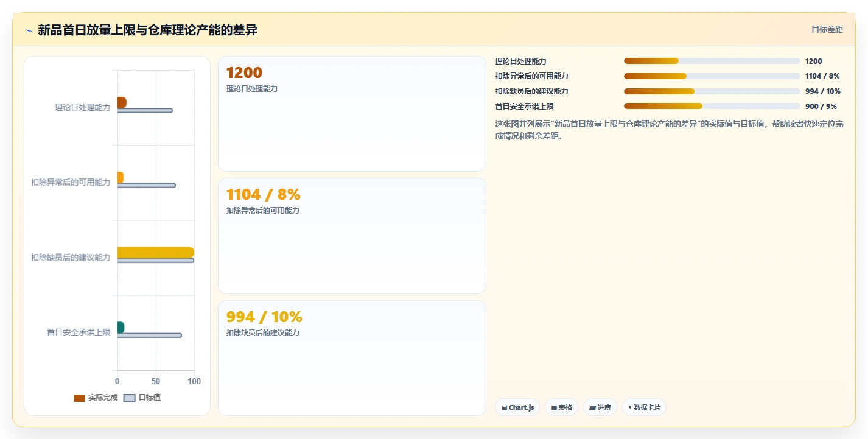
Task: Click the progress value 1200
Action: point(814,61)
